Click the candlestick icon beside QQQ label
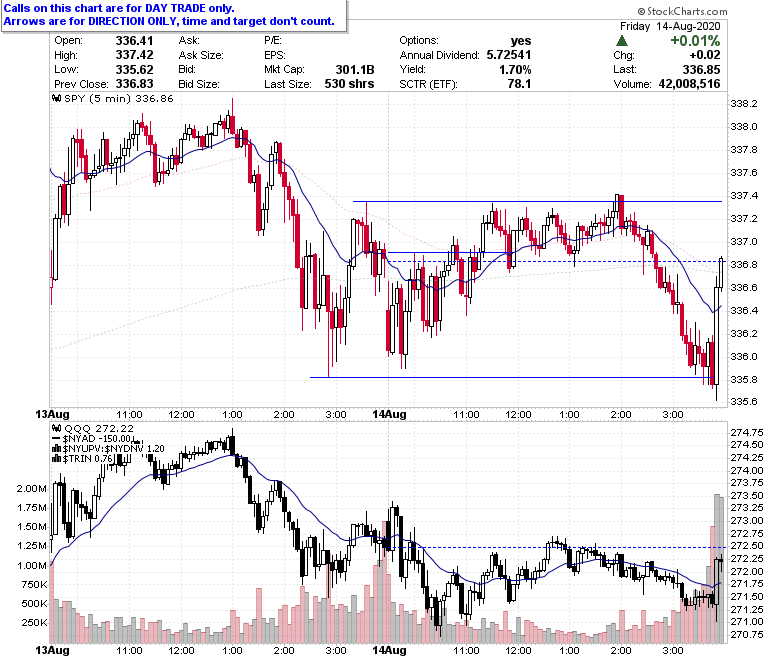 click(x=57, y=428)
